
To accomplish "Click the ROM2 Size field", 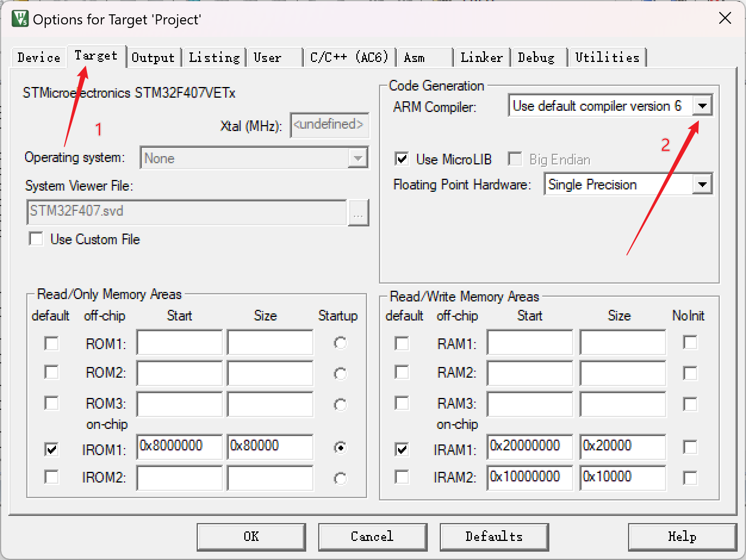I will pos(270,374).
